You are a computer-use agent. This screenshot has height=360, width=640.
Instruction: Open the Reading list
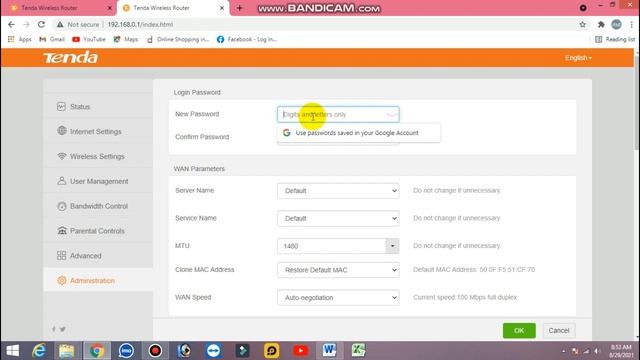[616, 39]
